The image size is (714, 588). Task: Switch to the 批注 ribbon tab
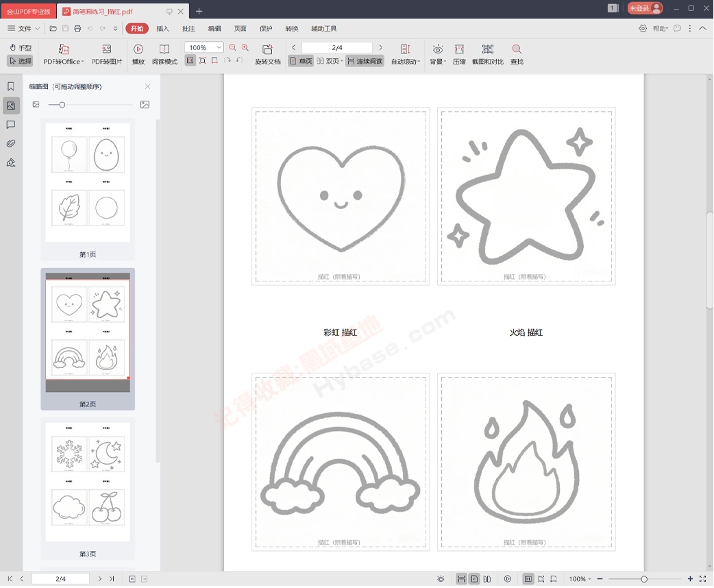tap(188, 29)
